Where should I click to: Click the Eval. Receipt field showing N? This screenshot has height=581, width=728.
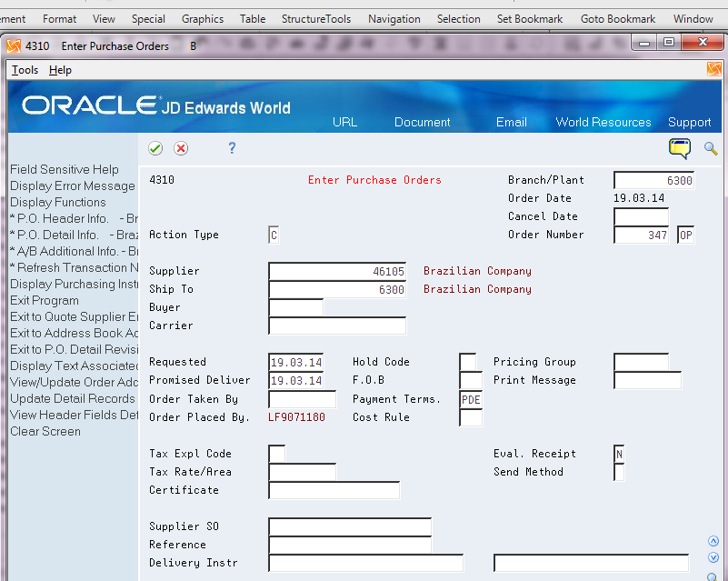click(x=619, y=454)
